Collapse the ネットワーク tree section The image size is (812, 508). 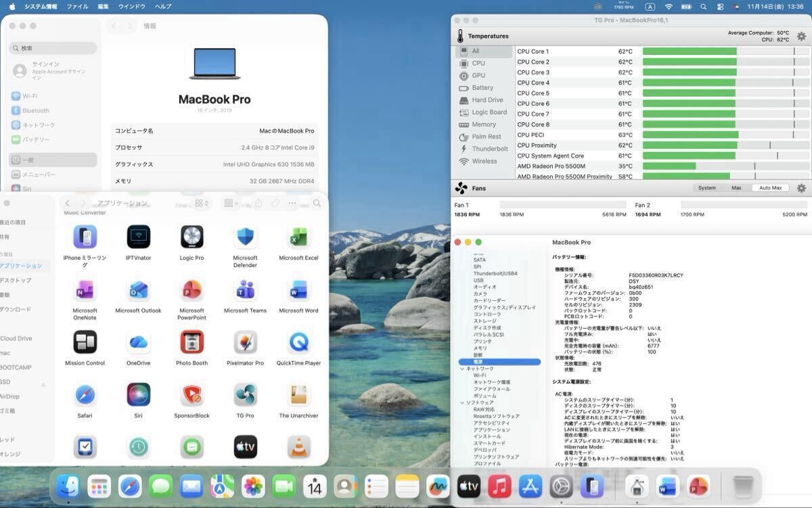[x=462, y=369]
